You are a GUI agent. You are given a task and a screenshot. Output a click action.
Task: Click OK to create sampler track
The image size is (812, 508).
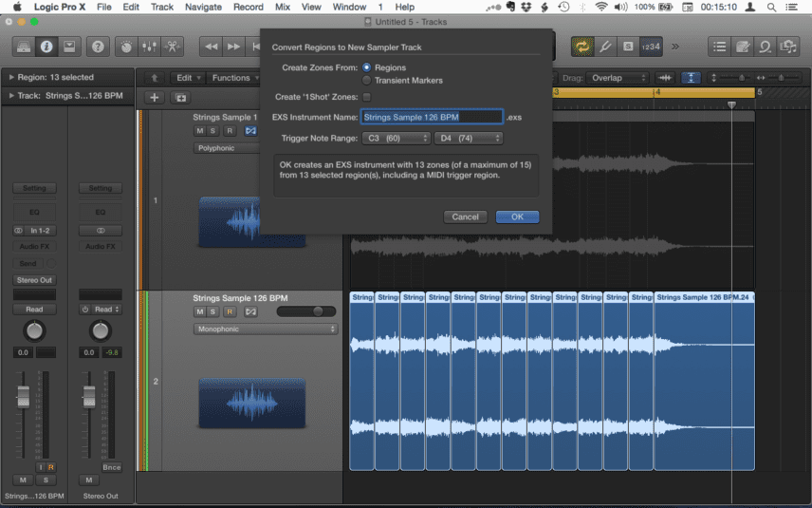point(517,216)
